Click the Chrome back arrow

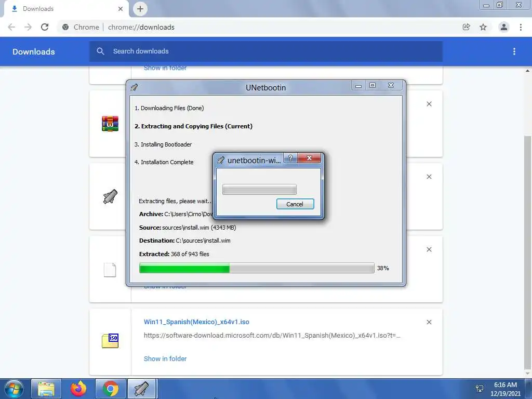[x=11, y=27]
